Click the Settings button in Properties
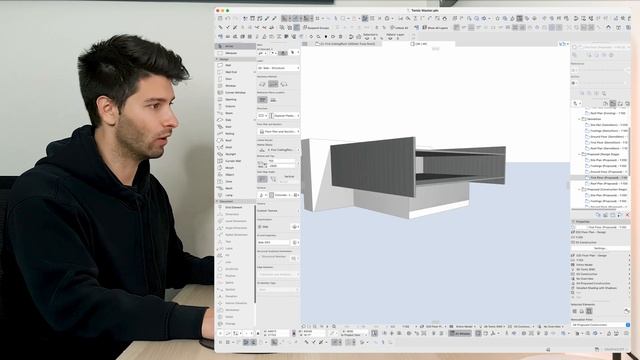This screenshot has width=640, height=360. 600,248
